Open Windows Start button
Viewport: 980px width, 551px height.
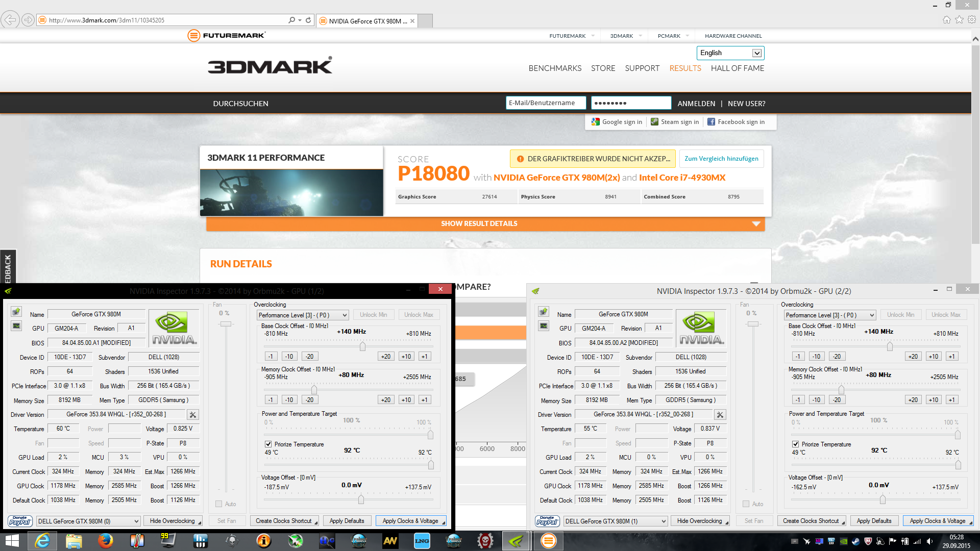coord(12,541)
